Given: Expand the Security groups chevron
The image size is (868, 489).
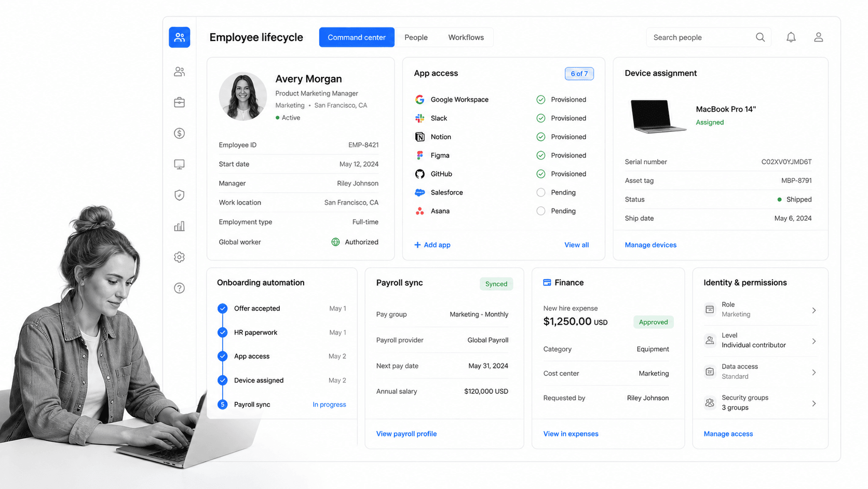Looking at the screenshot, I should pyautogui.click(x=814, y=403).
